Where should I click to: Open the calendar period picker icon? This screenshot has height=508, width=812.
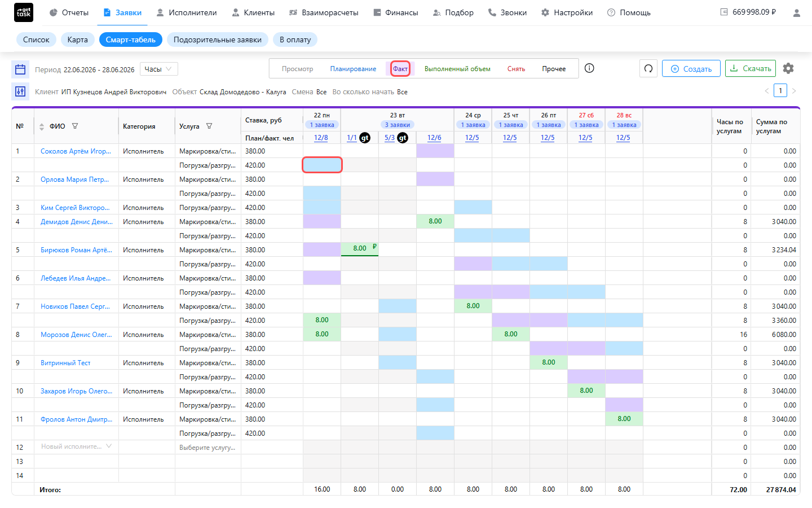point(20,69)
